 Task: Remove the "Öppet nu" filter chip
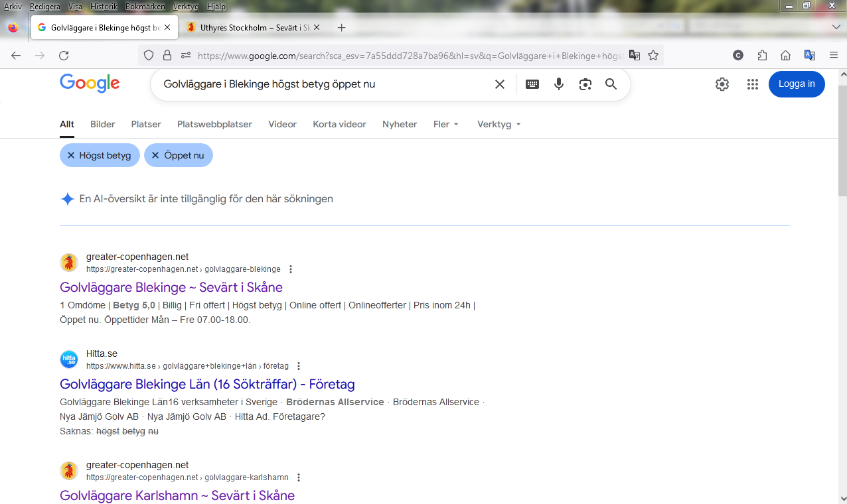(x=155, y=155)
